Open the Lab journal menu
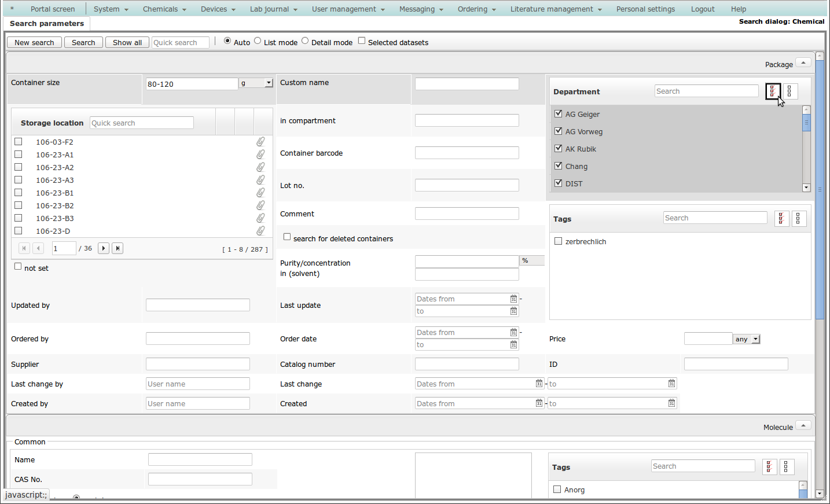Image resolution: width=830 pixels, height=504 pixels. pyautogui.click(x=273, y=9)
